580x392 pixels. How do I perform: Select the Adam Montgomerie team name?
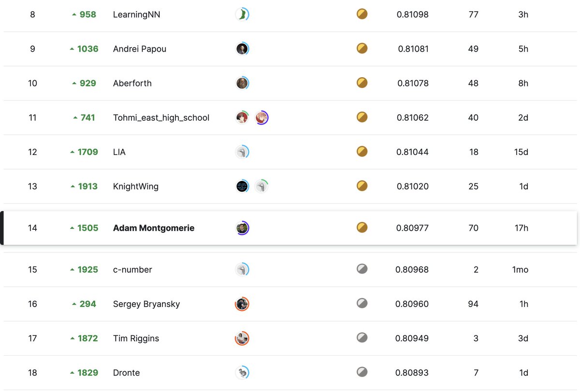(154, 228)
